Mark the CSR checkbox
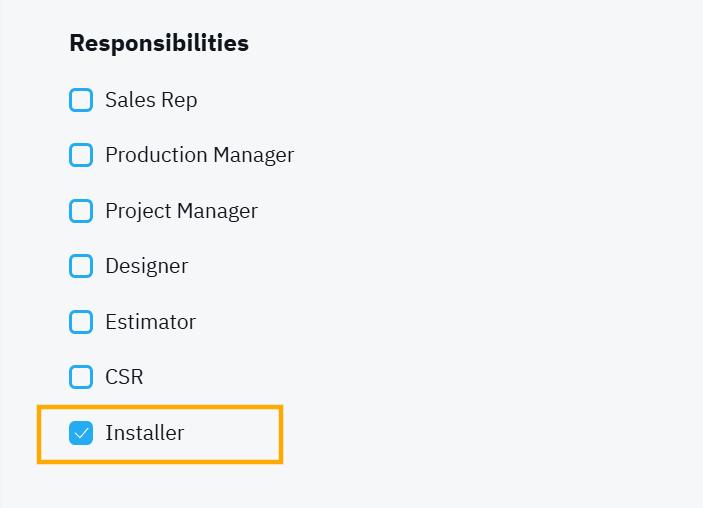703x508 pixels. pos(81,377)
